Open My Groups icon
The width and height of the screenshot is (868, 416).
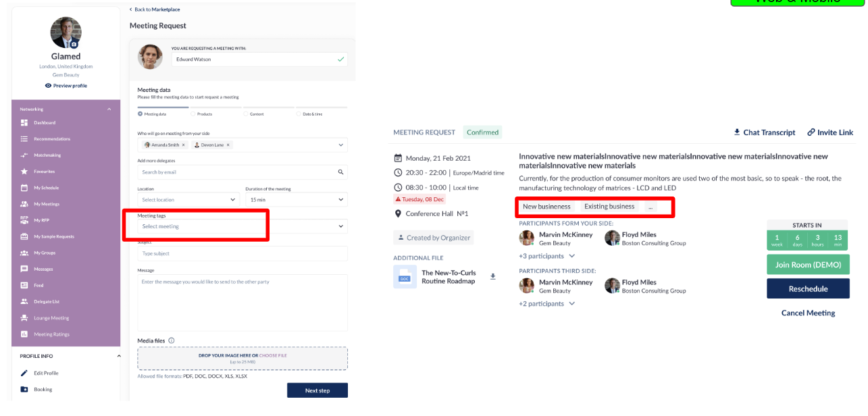(x=24, y=253)
